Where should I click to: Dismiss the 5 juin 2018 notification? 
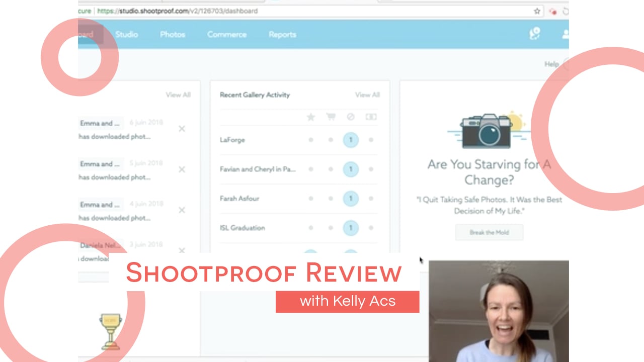[x=182, y=169]
